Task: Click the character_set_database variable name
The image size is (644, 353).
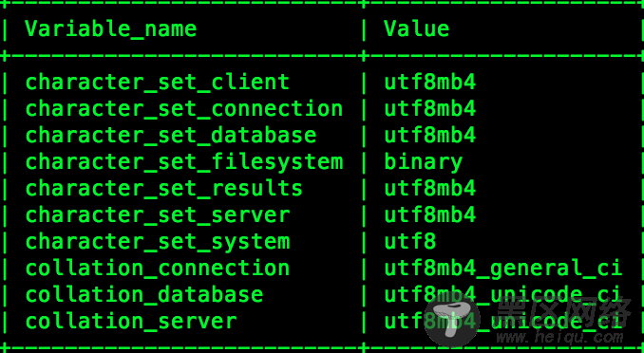Action: pos(171,136)
